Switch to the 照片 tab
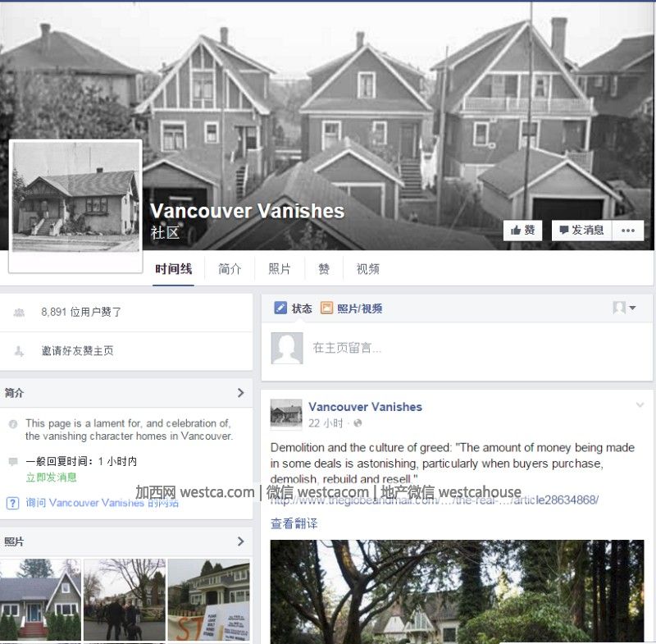 [x=280, y=269]
